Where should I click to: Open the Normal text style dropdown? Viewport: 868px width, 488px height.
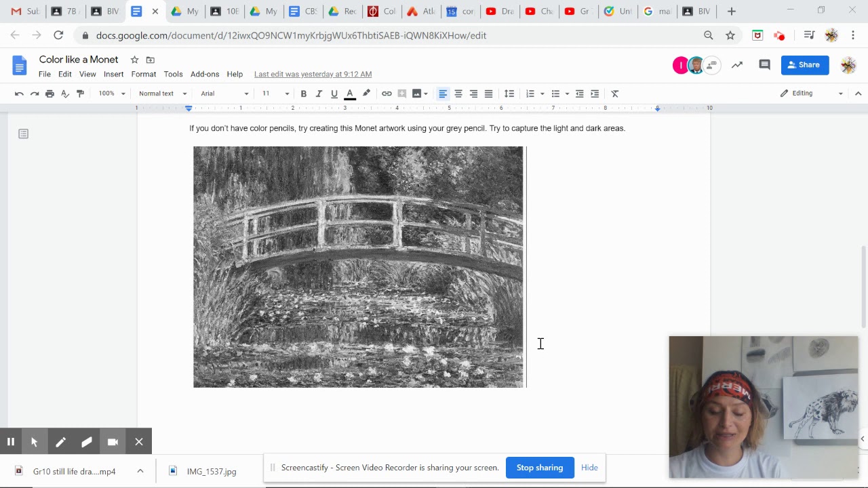[163, 94]
